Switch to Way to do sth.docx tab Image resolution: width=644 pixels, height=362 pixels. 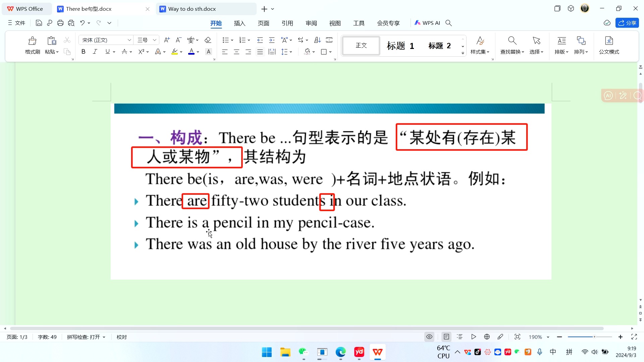click(x=206, y=9)
